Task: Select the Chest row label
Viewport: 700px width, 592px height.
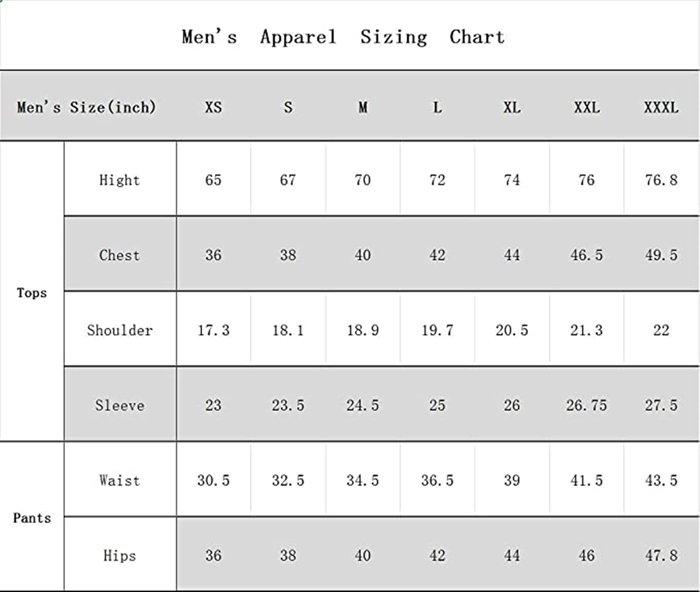Action: click(x=119, y=255)
